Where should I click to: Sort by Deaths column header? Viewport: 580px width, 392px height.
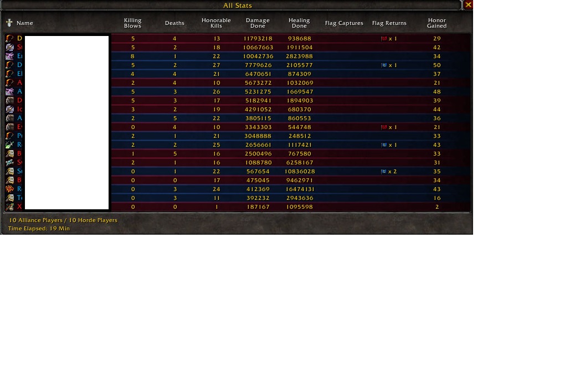(174, 23)
